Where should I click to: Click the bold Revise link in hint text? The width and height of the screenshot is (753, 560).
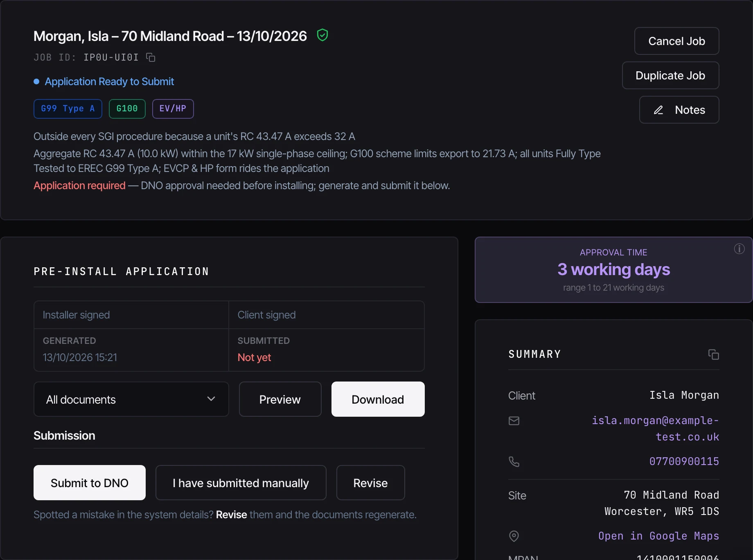[231, 515]
